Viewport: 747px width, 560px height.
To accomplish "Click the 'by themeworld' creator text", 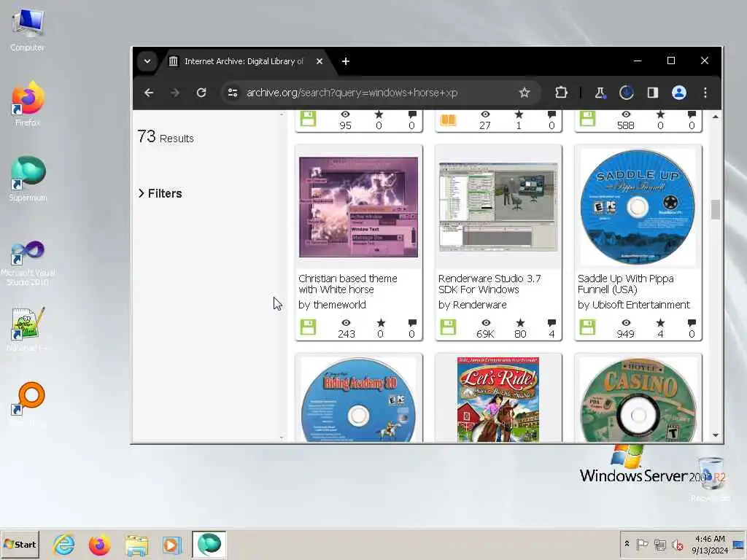I will tap(332, 305).
